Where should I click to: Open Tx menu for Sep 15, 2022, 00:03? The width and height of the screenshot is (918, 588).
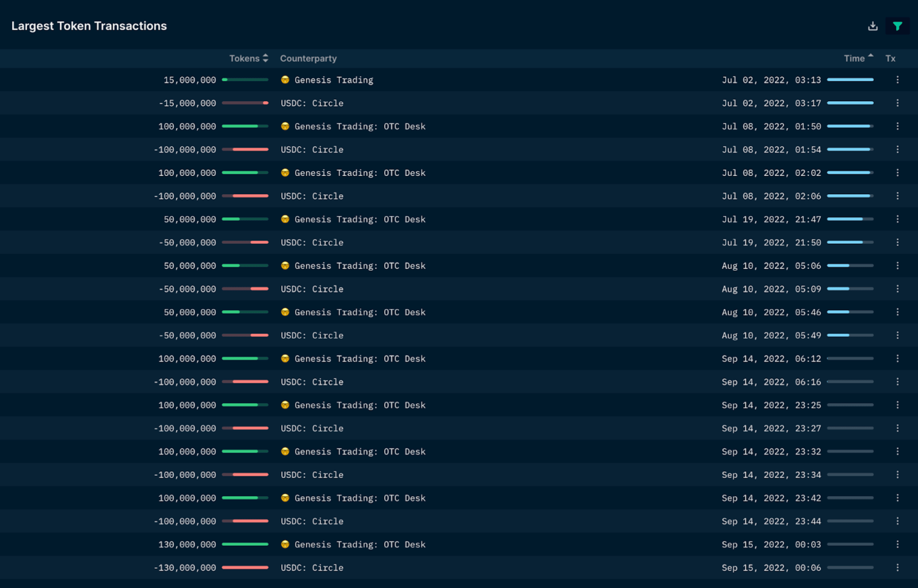point(897,544)
